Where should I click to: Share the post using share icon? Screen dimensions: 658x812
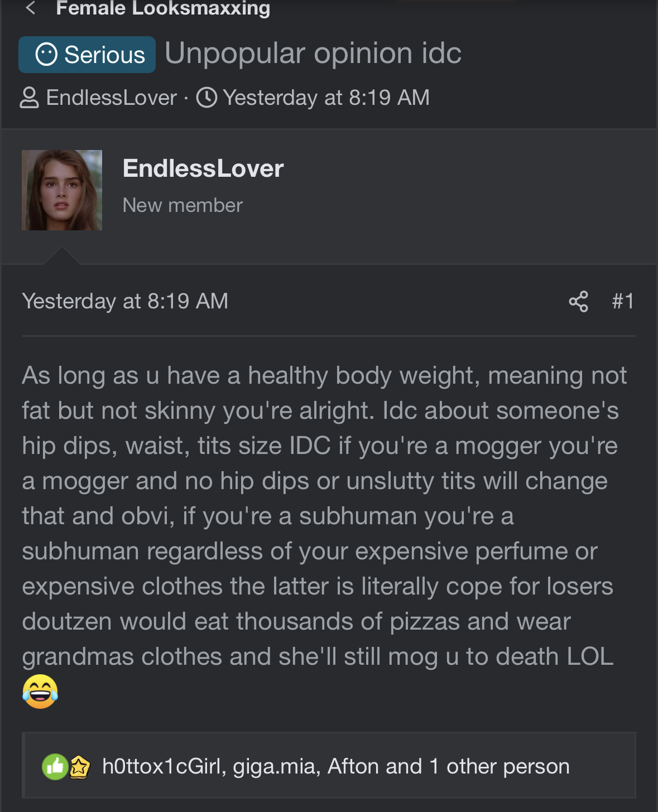point(578,301)
